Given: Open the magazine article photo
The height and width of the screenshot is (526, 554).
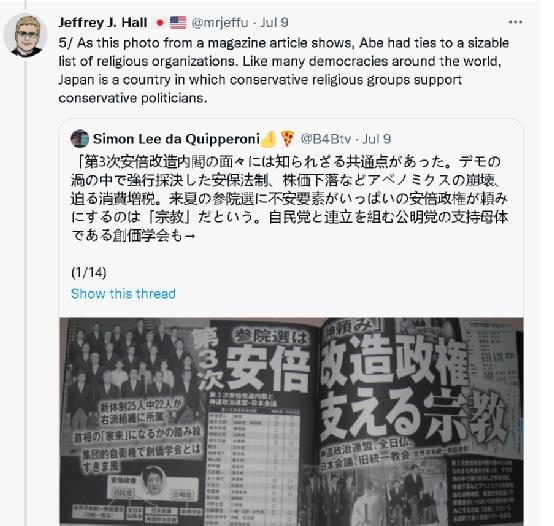Looking at the screenshot, I should click(291, 422).
